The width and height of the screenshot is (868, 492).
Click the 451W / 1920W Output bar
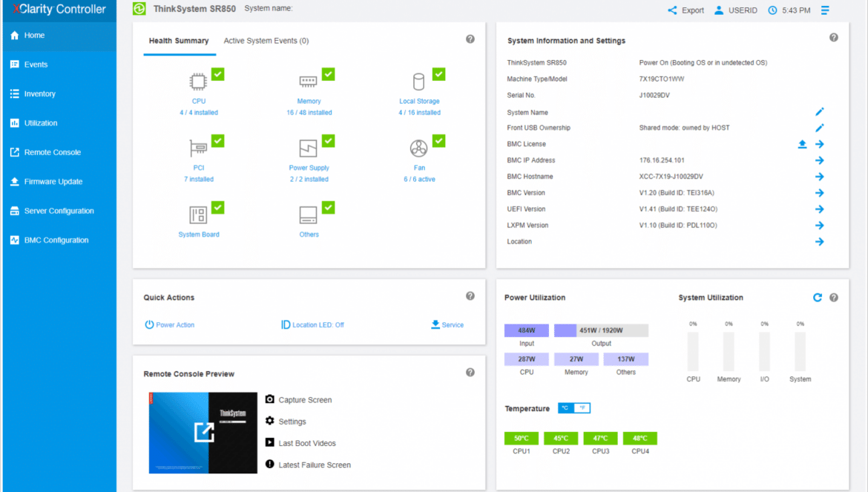(601, 330)
